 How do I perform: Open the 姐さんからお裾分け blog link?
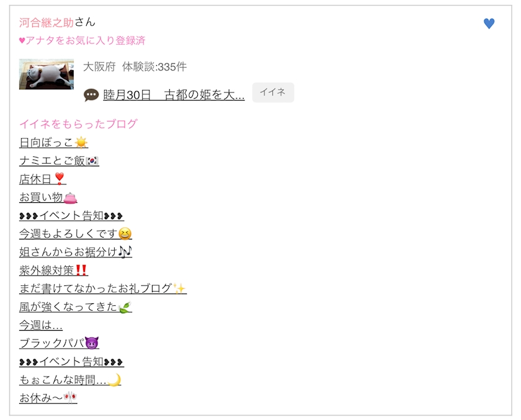tap(76, 252)
